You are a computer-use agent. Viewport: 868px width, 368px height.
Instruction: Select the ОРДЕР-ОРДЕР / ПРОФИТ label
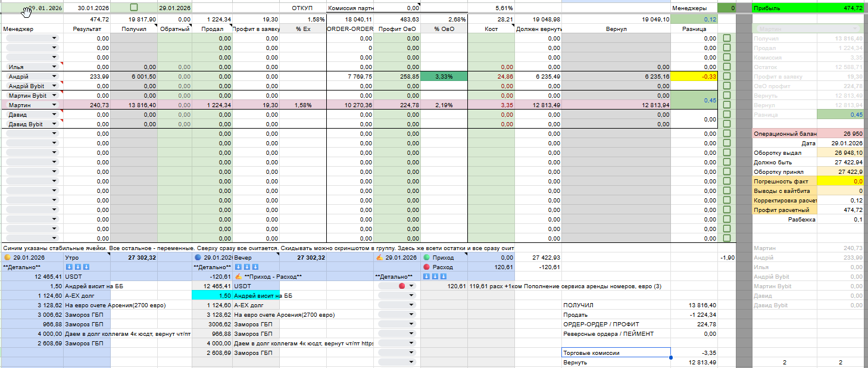tap(616, 324)
